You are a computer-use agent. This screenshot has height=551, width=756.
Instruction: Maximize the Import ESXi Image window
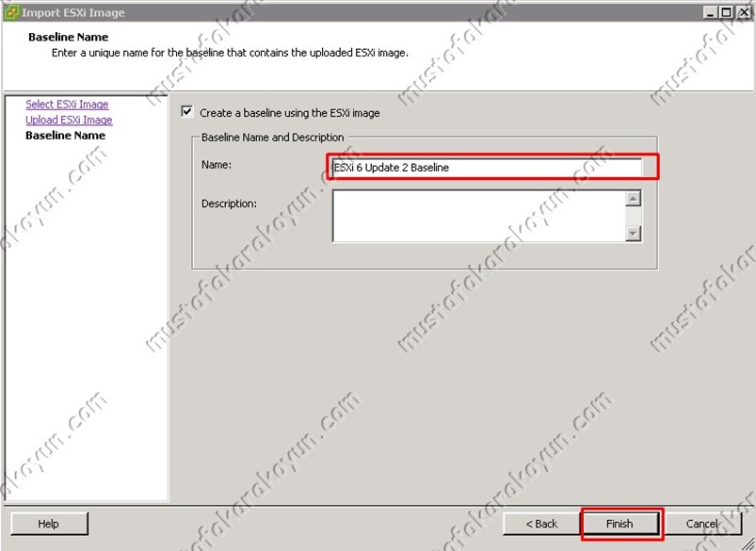pyautogui.click(x=726, y=12)
